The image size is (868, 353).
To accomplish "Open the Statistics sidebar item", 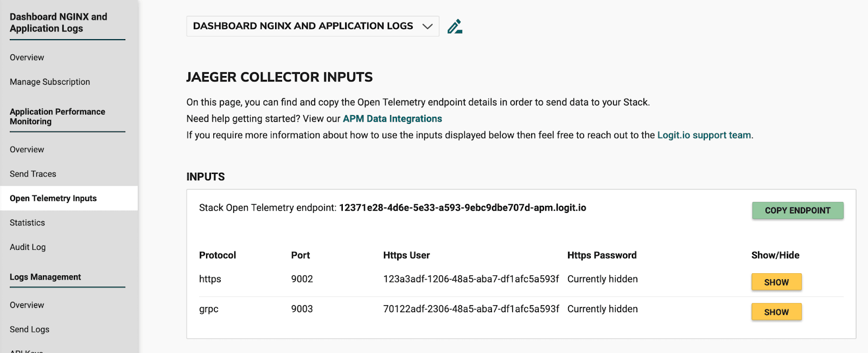I will [x=28, y=223].
